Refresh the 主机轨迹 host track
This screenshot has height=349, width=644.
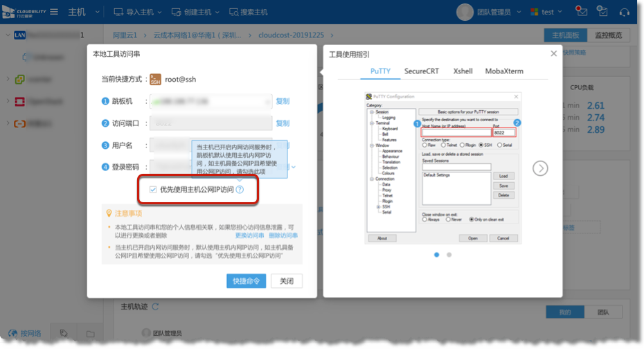(155, 307)
